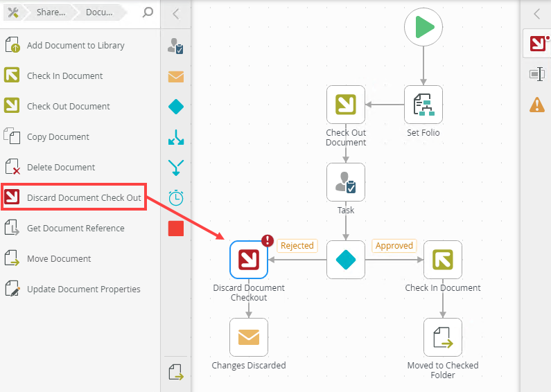Collapse the toolbox panel with left chevron
The width and height of the screenshot is (551, 392).
tap(176, 14)
